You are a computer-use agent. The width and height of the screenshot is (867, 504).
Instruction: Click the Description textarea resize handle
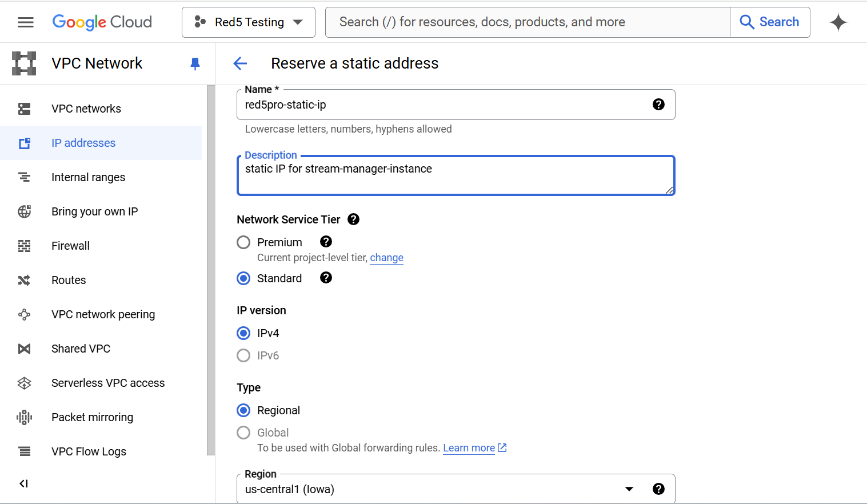(669, 190)
